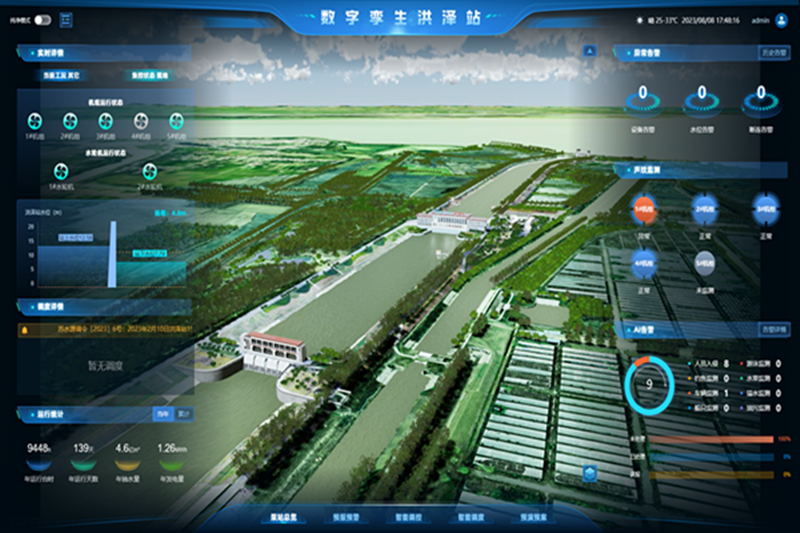Click the orange 1#机组 sound monitoring icon
Screen dimensions: 800x533
click(x=642, y=207)
